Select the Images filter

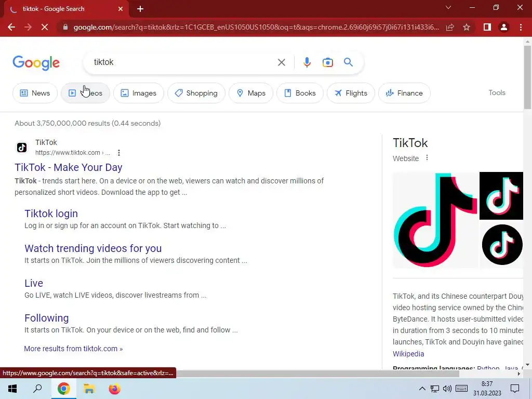pyautogui.click(x=138, y=93)
